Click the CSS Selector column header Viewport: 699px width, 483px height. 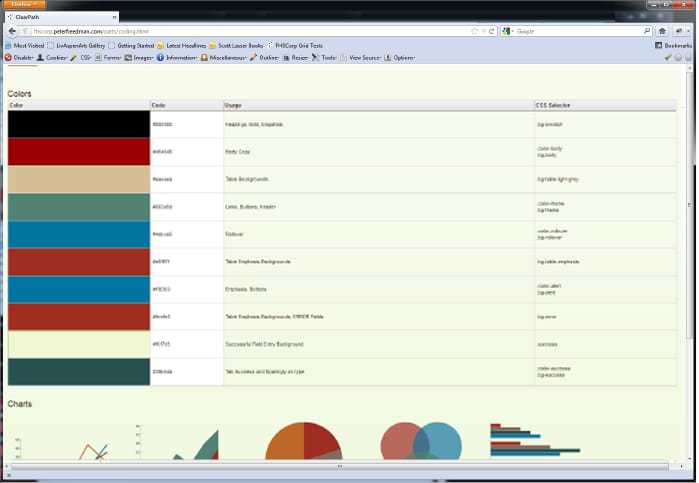(605, 105)
